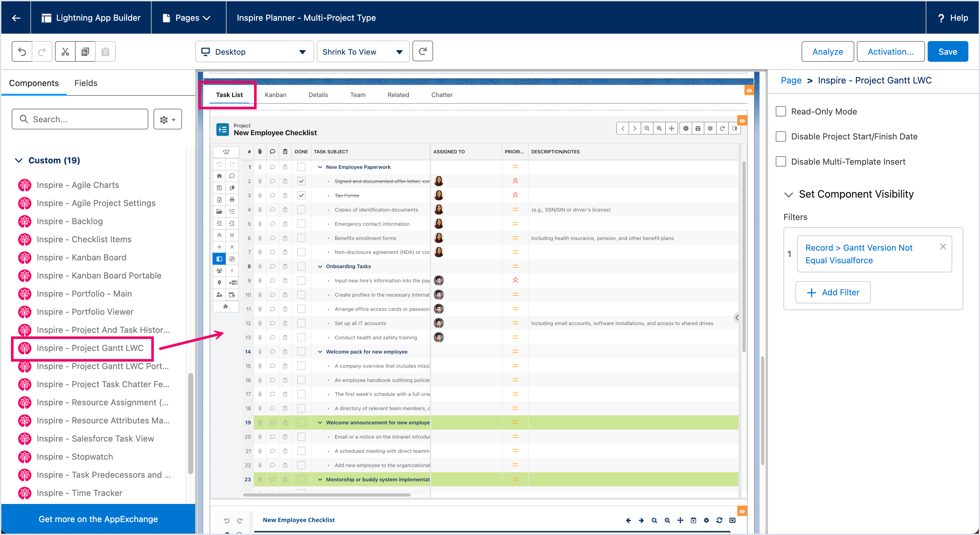Click the collapse all (double chevron up) icon
Screen dimensions: 980x535
tap(219, 235)
